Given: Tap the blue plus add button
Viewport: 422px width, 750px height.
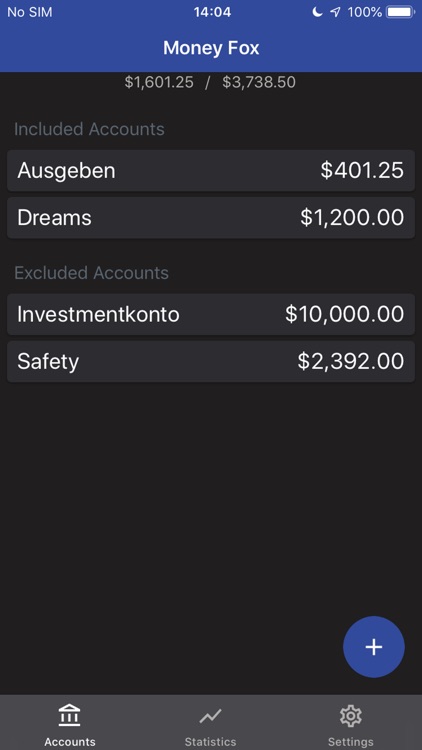Looking at the screenshot, I should [374, 647].
